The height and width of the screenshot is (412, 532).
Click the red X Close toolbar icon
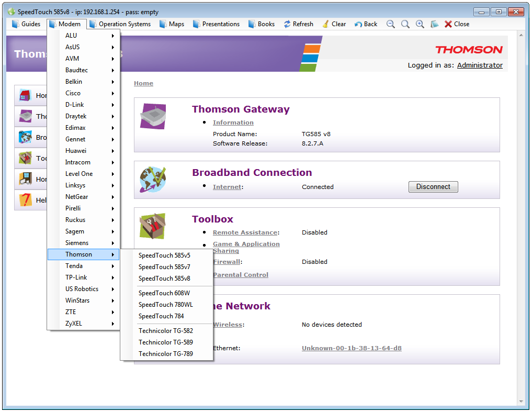[x=448, y=24]
